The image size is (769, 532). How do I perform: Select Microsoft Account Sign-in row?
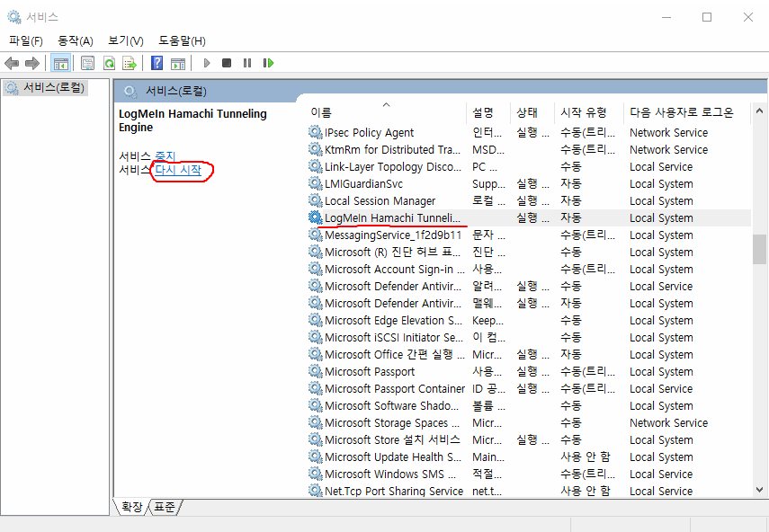pyautogui.click(x=529, y=269)
